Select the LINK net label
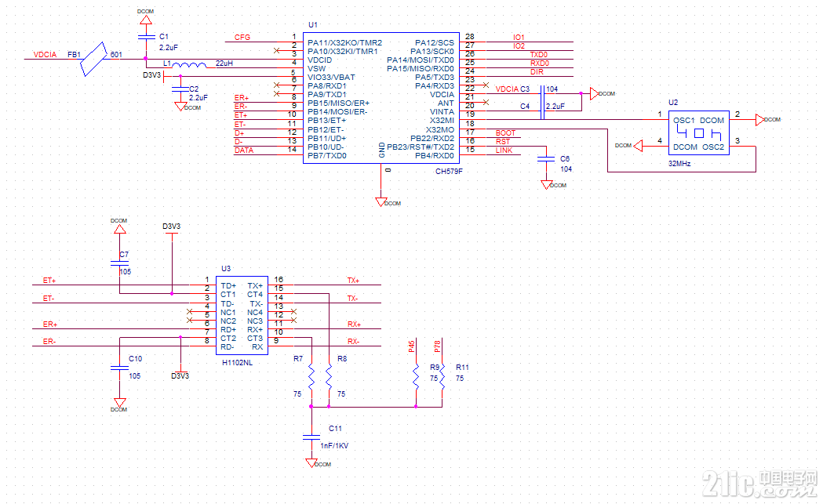The image size is (823, 504). point(504,150)
